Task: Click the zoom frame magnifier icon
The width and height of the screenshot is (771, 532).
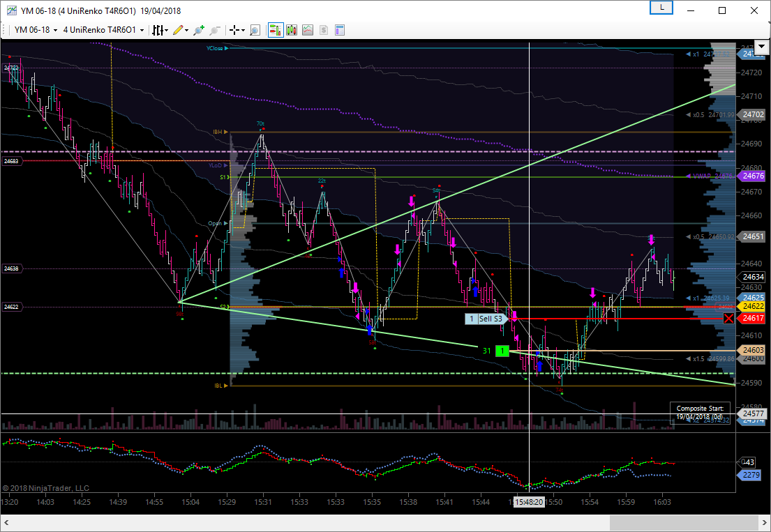Action: click(255, 31)
